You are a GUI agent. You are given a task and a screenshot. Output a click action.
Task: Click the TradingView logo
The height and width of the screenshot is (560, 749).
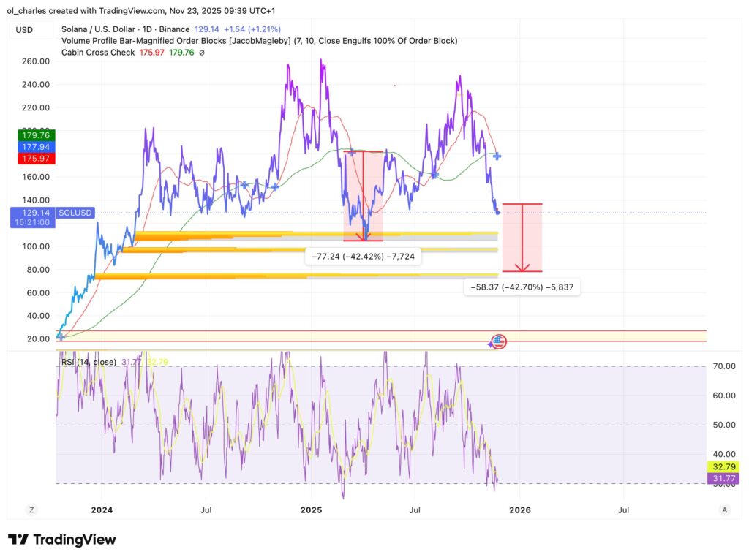click(62, 540)
